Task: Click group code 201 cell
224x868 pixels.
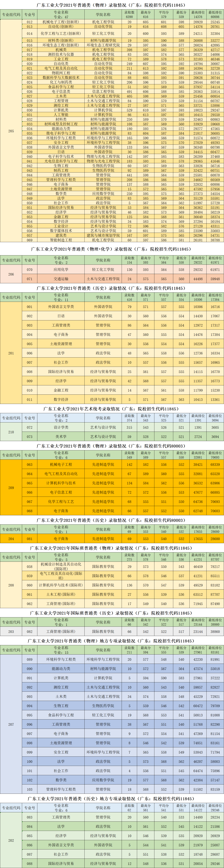Action: (11, 353)
